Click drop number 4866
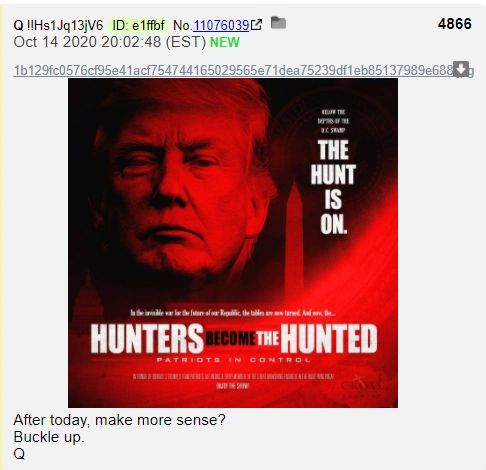The width and height of the screenshot is (486, 470). click(x=455, y=24)
